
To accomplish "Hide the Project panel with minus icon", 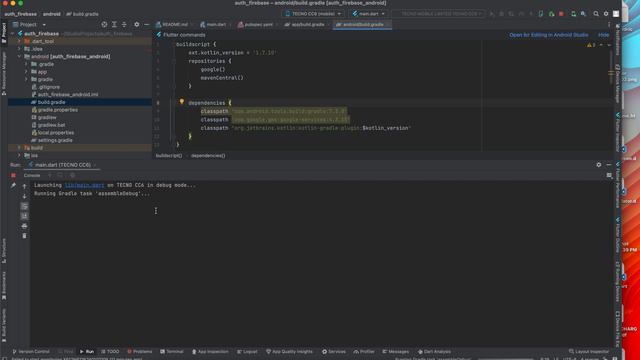I will pyautogui.click(x=147, y=24).
